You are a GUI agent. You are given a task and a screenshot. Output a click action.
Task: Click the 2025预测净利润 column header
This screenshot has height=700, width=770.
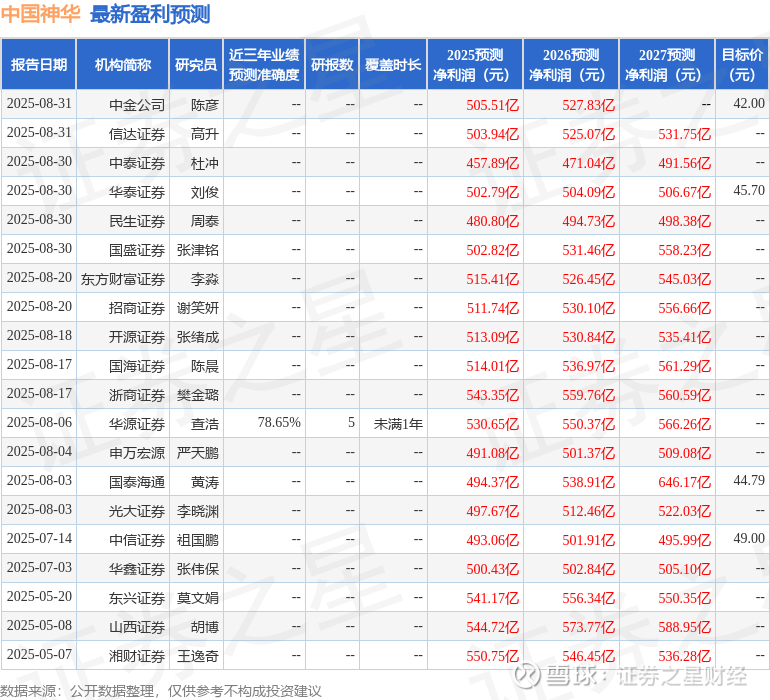click(475, 65)
